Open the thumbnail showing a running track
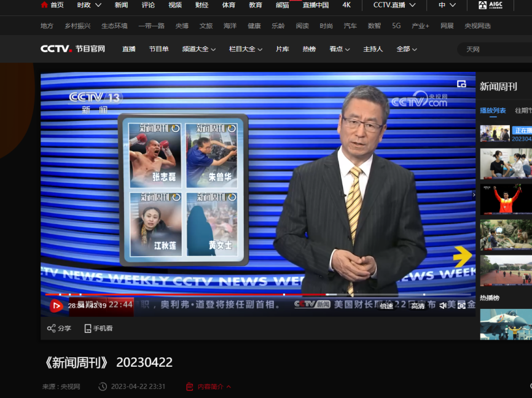This screenshot has width=532, height=398. pos(506,270)
